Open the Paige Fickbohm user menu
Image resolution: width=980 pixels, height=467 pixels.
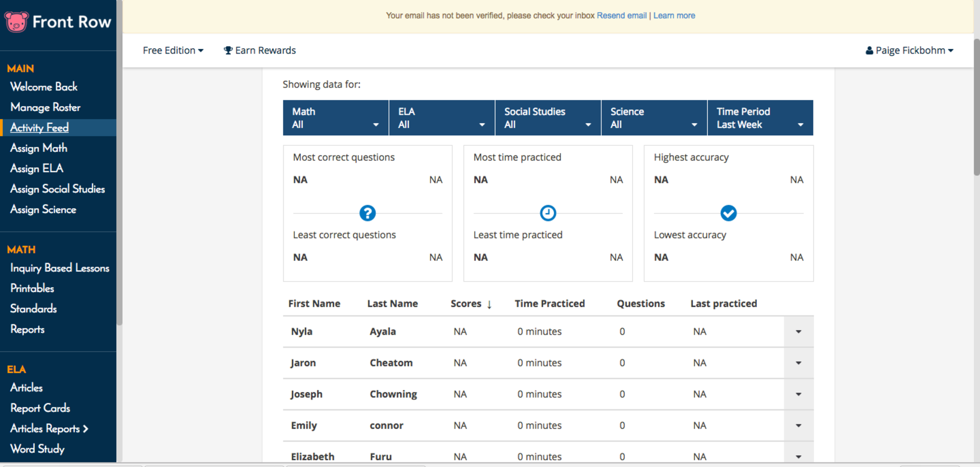[909, 51]
